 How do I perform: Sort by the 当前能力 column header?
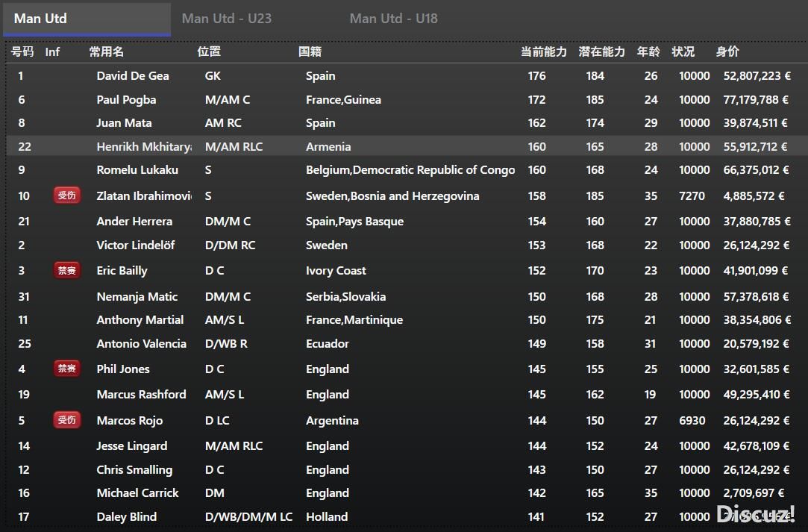(544, 51)
